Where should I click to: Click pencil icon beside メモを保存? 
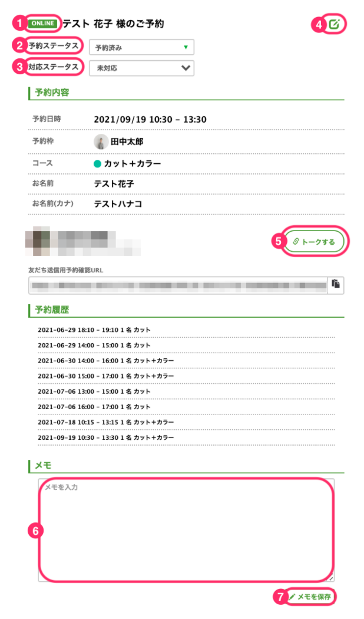[292, 597]
